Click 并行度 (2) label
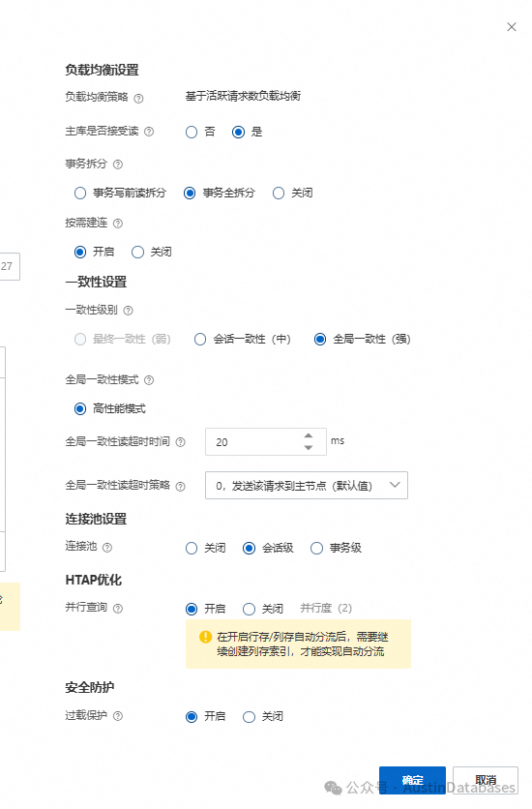The image size is (532, 809). pos(326,609)
